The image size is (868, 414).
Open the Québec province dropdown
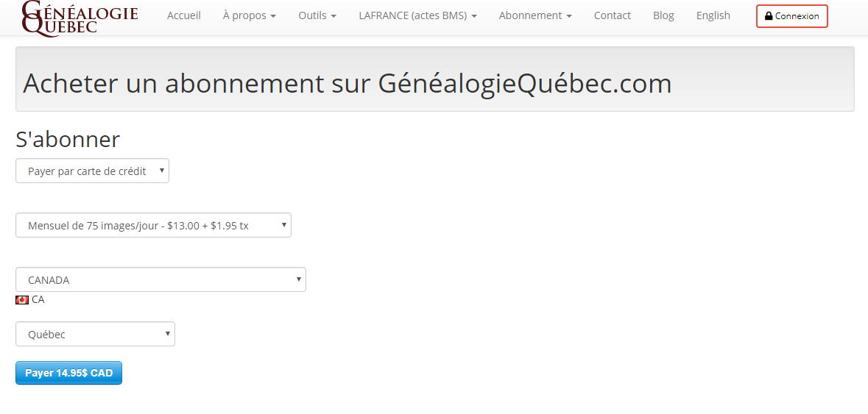pyautogui.click(x=95, y=334)
